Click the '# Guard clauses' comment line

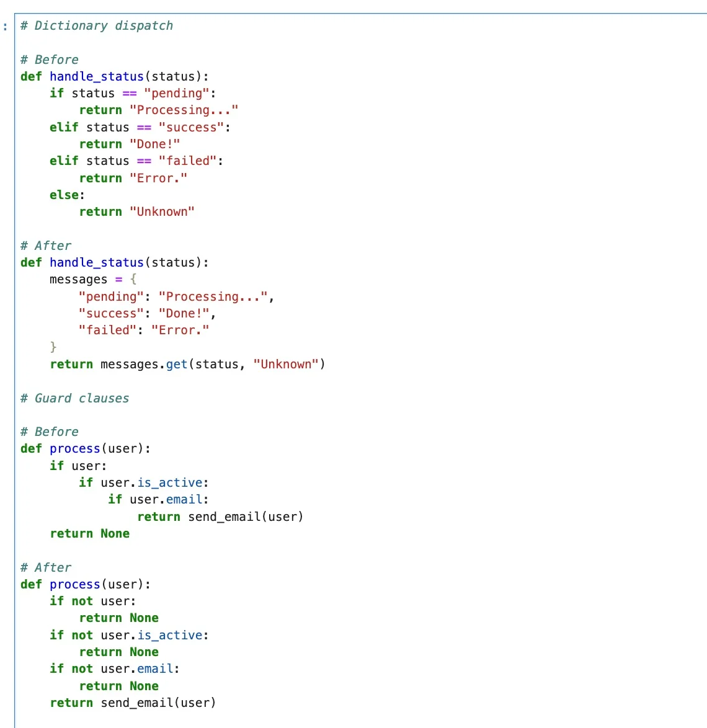coord(75,398)
